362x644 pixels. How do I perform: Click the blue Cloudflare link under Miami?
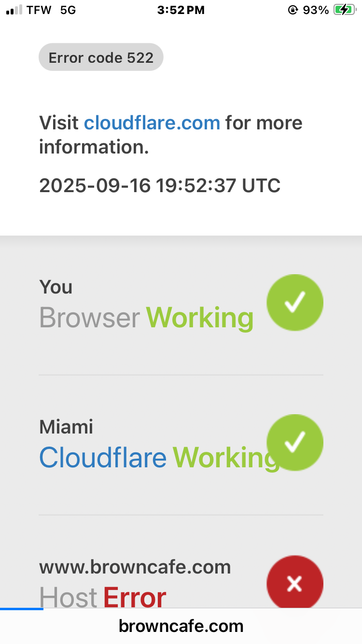(x=102, y=457)
